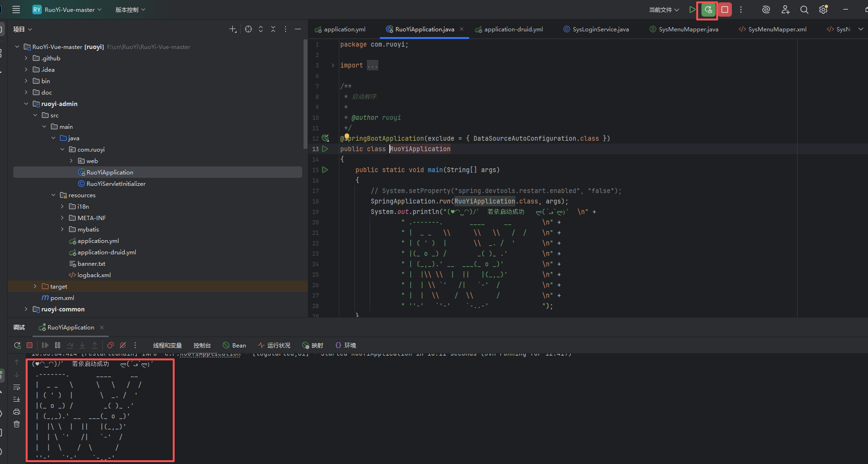Click the Spring gutter icon beside @SpringBootApplication
Viewport: 868px width, 464px height.
[325, 138]
